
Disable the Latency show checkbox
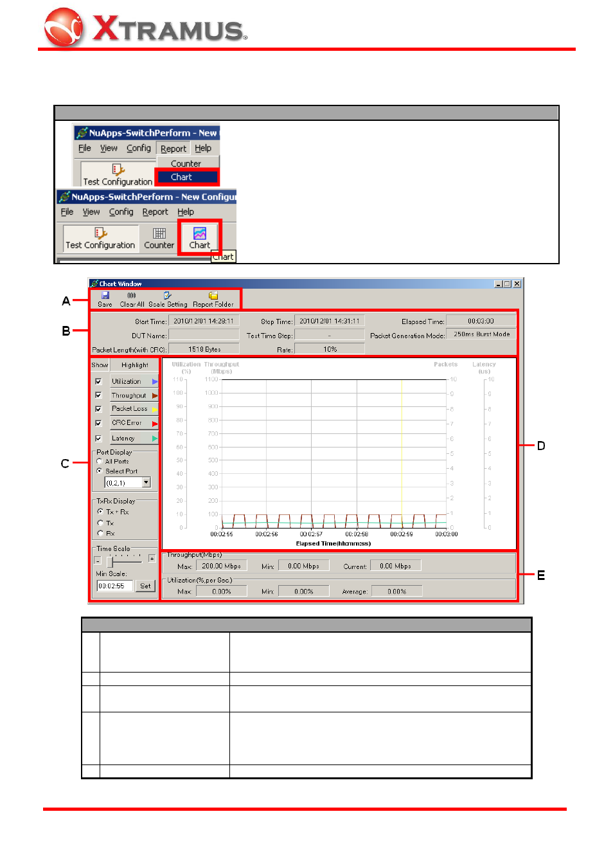tap(98, 439)
